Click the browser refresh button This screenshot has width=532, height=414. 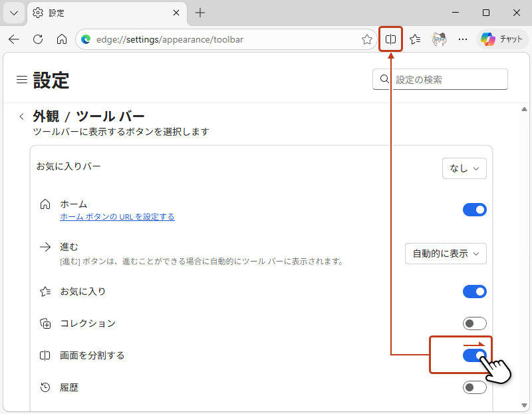point(38,39)
